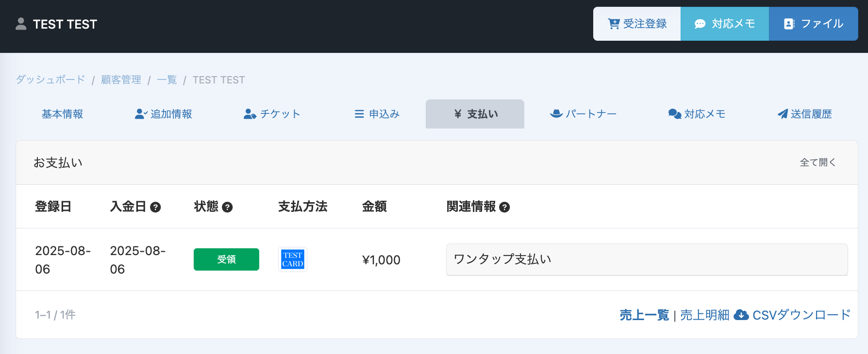The width and height of the screenshot is (868, 354).
Task: Switch to the 基本情報 tab
Action: pos(62,114)
